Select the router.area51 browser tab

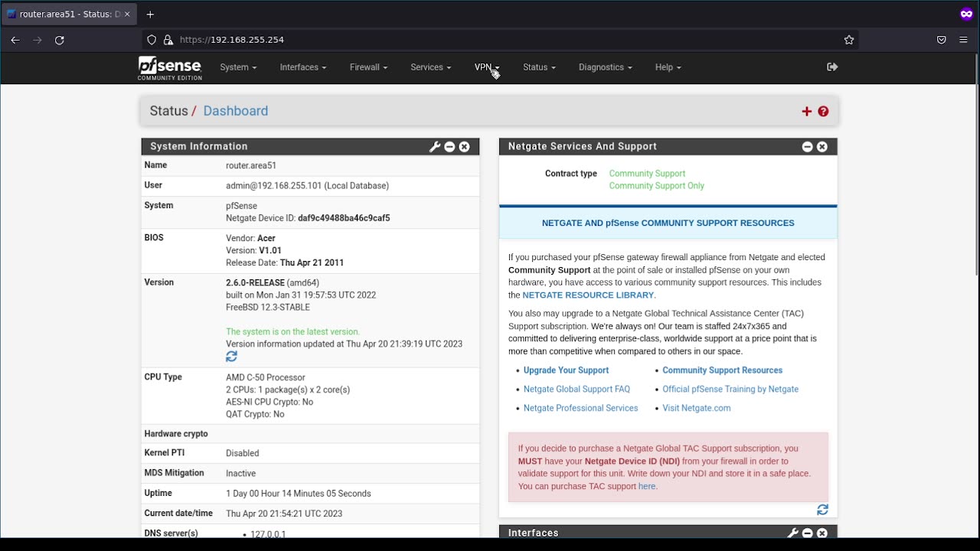[x=69, y=15]
